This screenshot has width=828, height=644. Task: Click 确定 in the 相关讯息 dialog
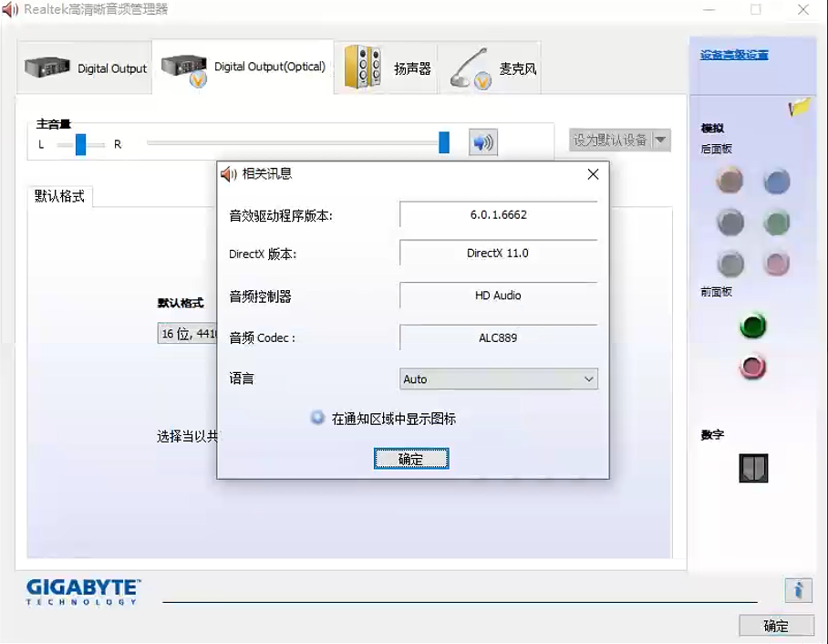(x=411, y=459)
